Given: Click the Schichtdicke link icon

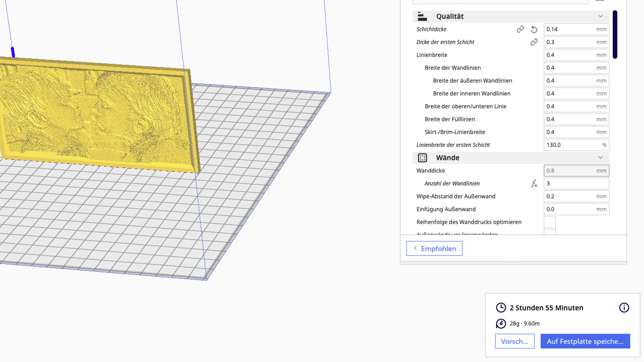Looking at the screenshot, I should (x=520, y=29).
